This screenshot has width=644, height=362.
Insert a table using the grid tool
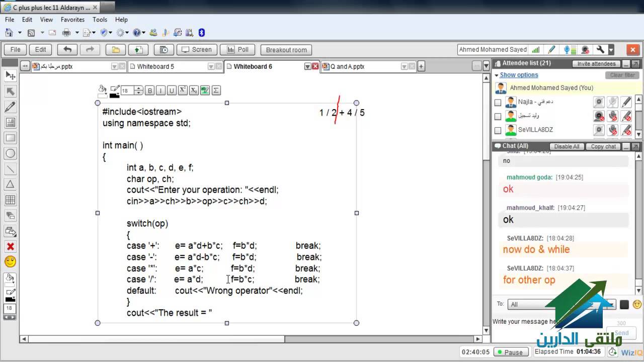click(x=10, y=200)
